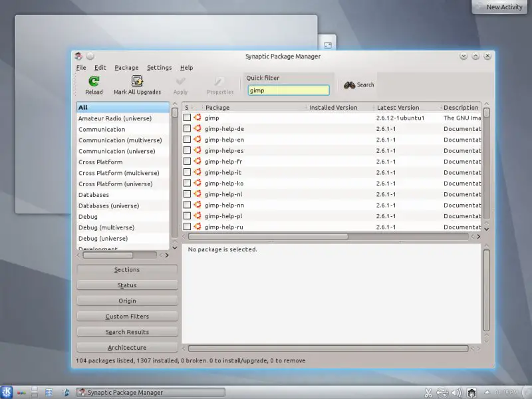The width and height of the screenshot is (532, 399).
Task: Show hidden system tray icons arrow
Action: click(487, 392)
